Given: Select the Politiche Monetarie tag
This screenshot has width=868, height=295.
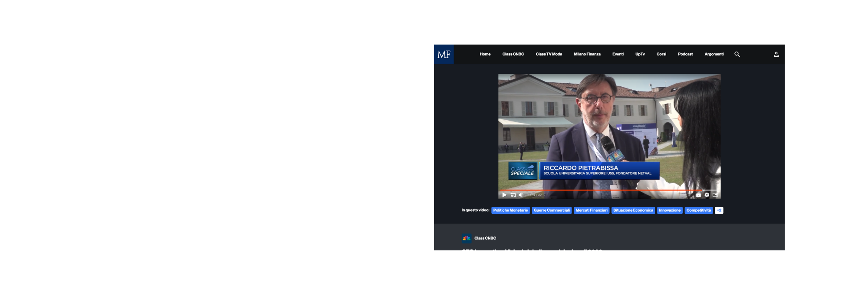Looking at the screenshot, I should (x=510, y=210).
